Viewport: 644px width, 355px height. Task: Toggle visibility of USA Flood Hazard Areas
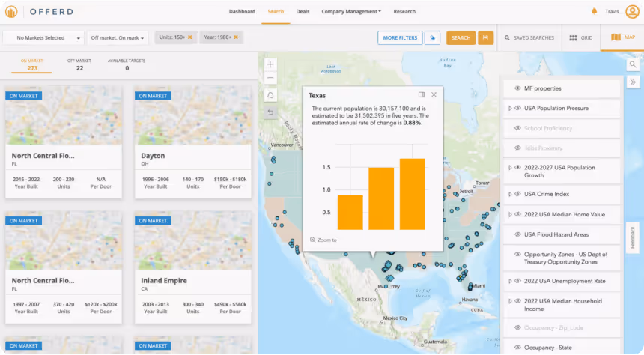click(x=517, y=234)
